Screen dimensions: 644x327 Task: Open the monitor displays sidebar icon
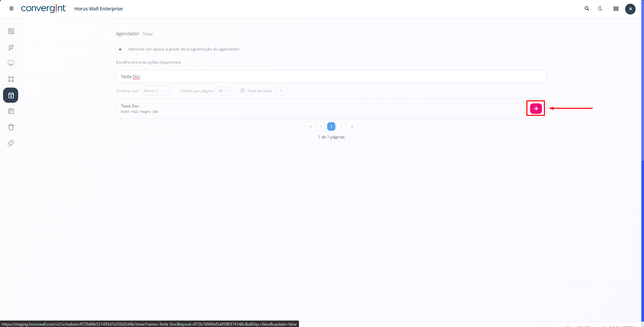[11, 63]
